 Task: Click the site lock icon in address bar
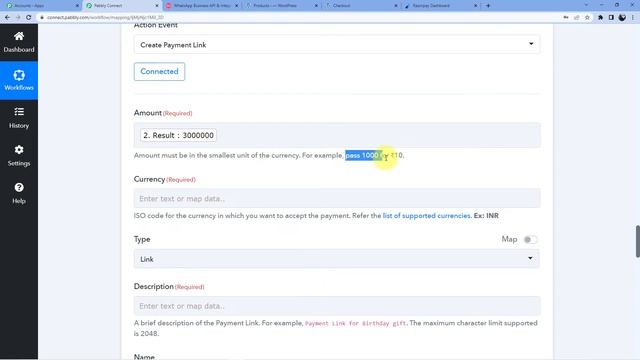pyautogui.click(x=42, y=18)
